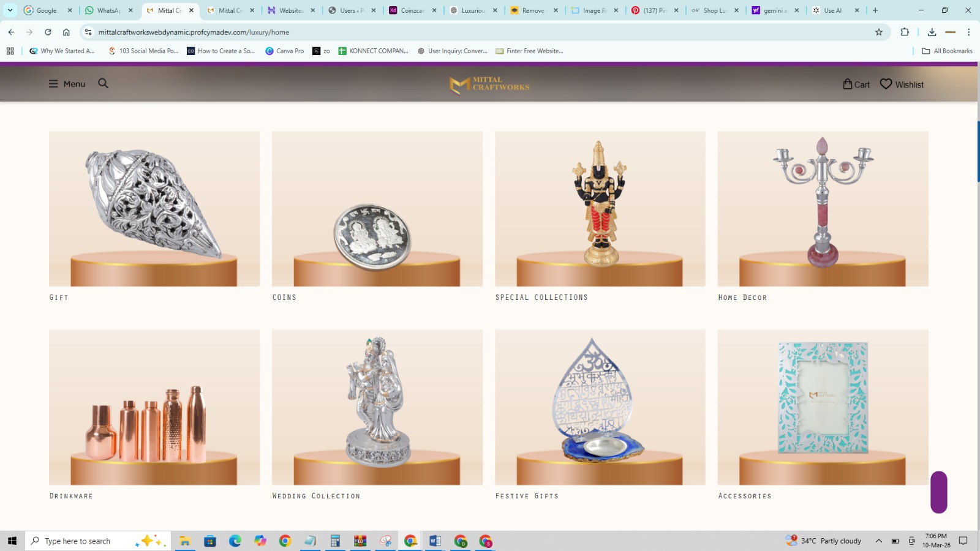980x551 pixels.
Task: Open the hamburger Menu
Action: (67, 84)
